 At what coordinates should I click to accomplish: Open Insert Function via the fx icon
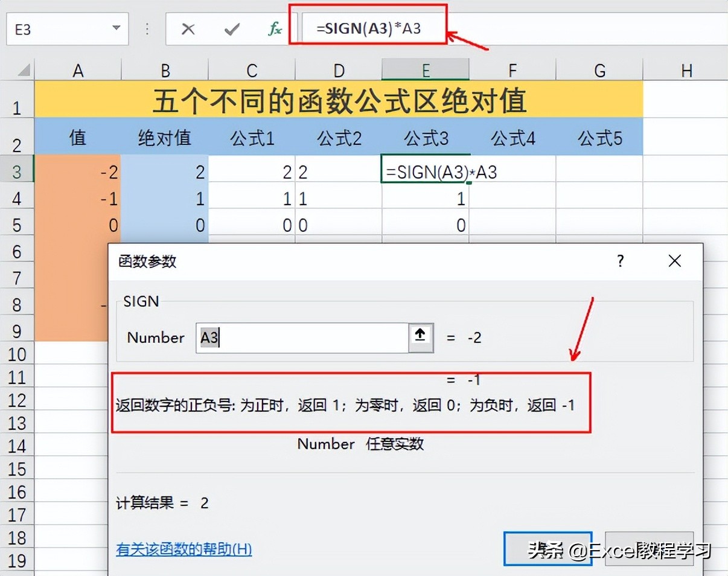275,29
